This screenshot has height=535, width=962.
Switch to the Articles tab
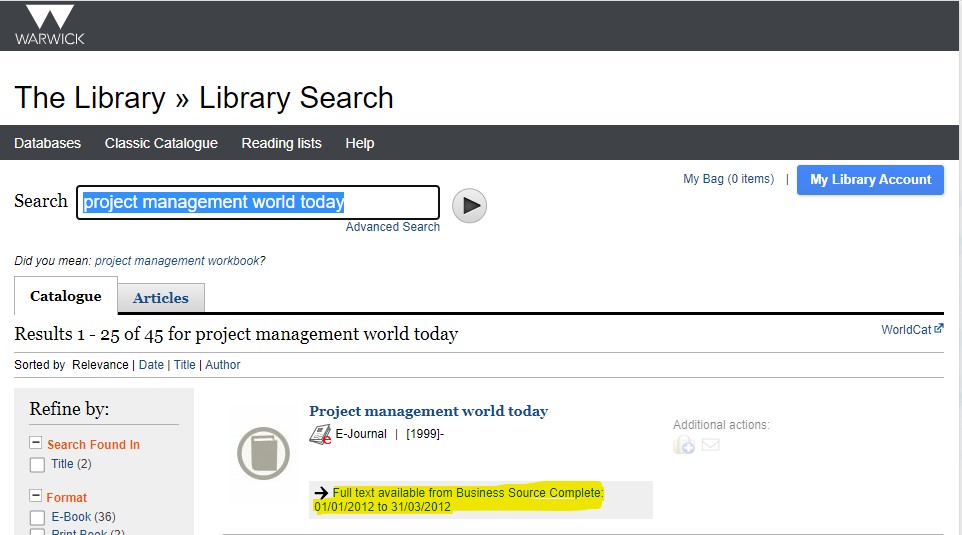[161, 298]
